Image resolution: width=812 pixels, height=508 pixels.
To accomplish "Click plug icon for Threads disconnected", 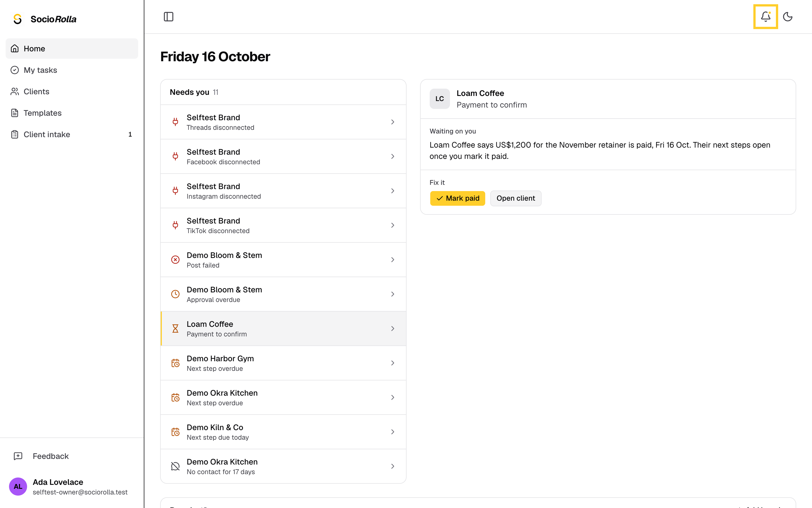I will point(175,122).
